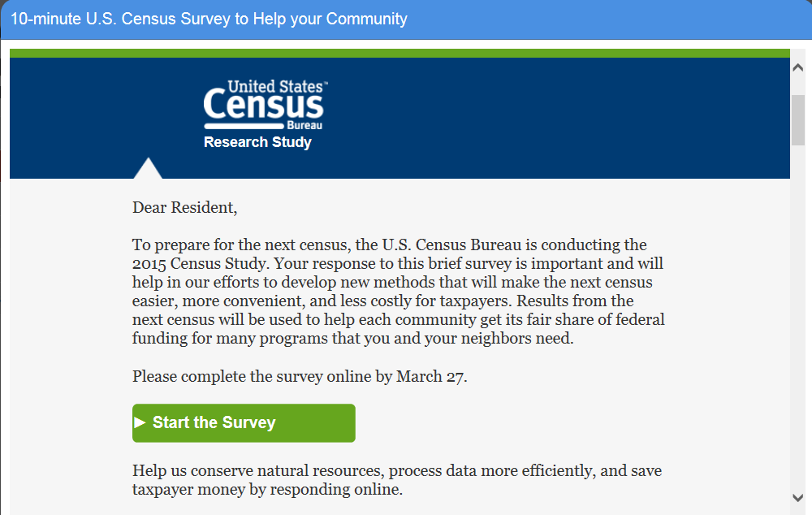Click the words "To prepare for the next census"
Viewport: 812px width, 515px height.
pyautogui.click(x=242, y=245)
